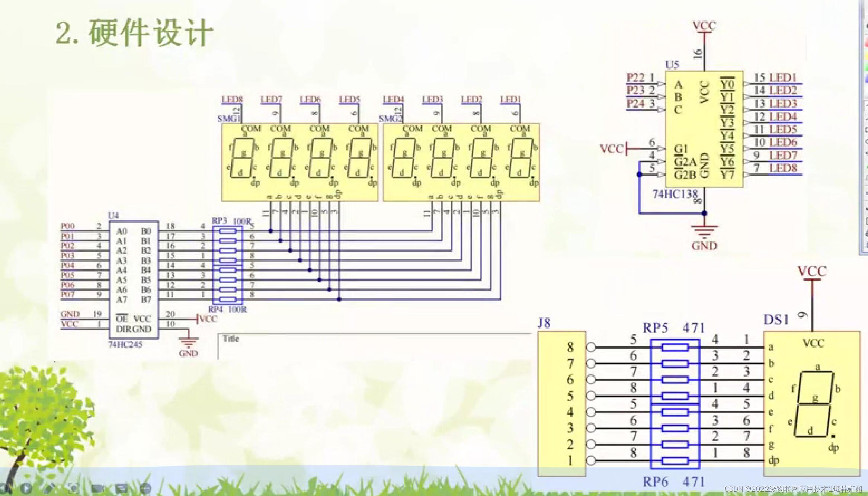
Task: Click the partially hidden leftmost toolbar icon
Action: (3, 488)
